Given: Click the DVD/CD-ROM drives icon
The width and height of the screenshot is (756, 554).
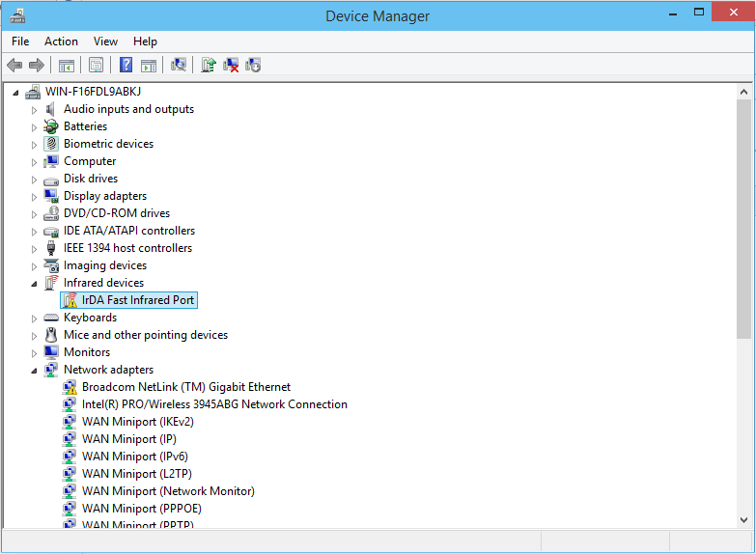Looking at the screenshot, I should pos(51,213).
